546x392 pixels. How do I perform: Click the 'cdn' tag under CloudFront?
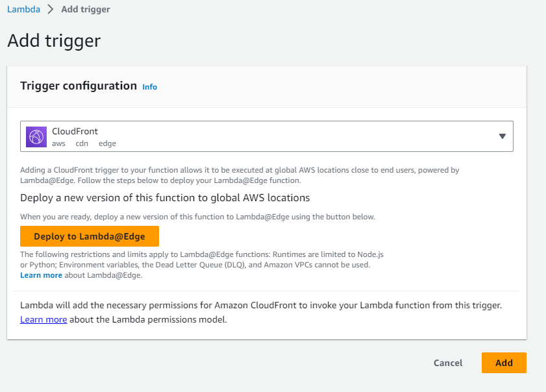(82, 143)
